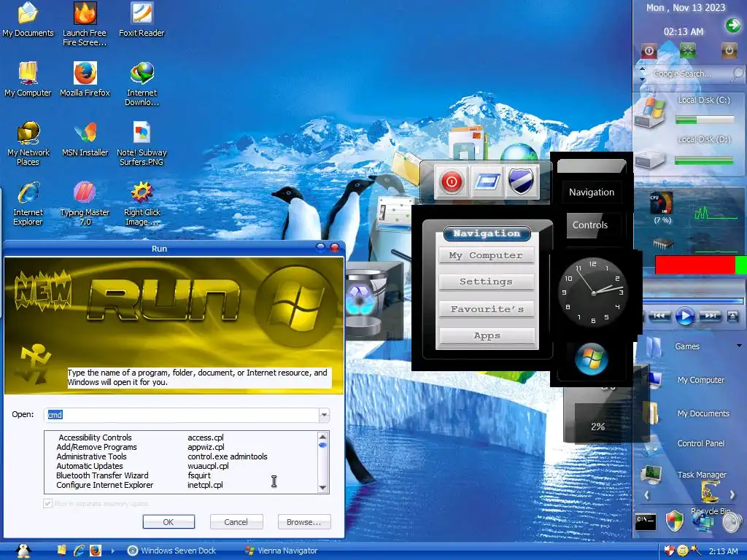The width and height of the screenshot is (747, 560).
Task: Open Launch Free Fire Screensaver desktop icon
Action: click(85, 24)
